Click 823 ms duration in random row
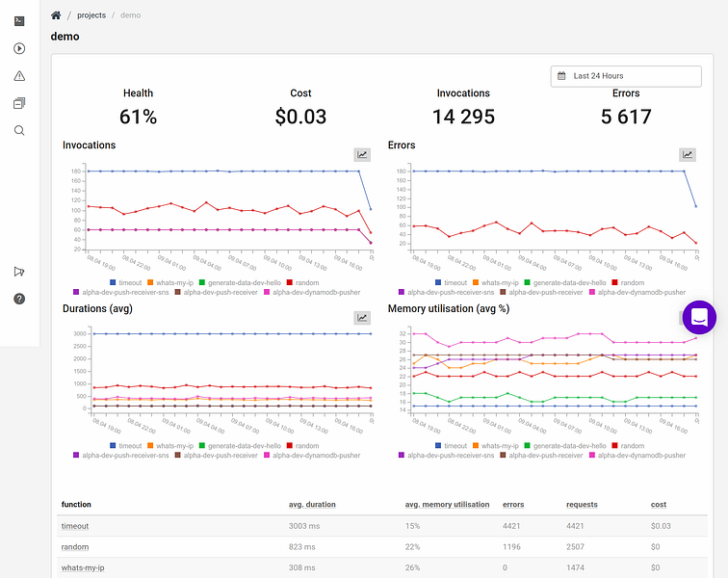The height and width of the screenshot is (578, 728). pyautogui.click(x=301, y=547)
